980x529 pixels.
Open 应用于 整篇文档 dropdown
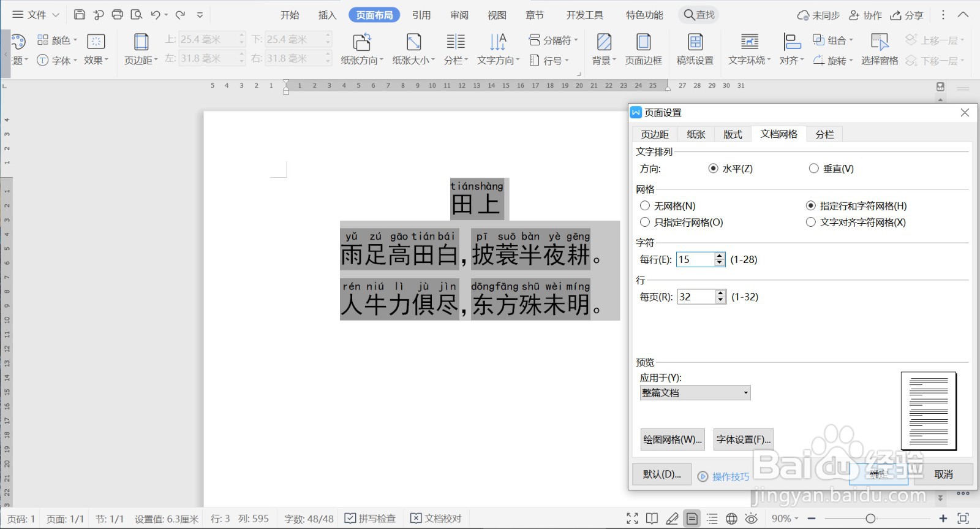(695, 393)
